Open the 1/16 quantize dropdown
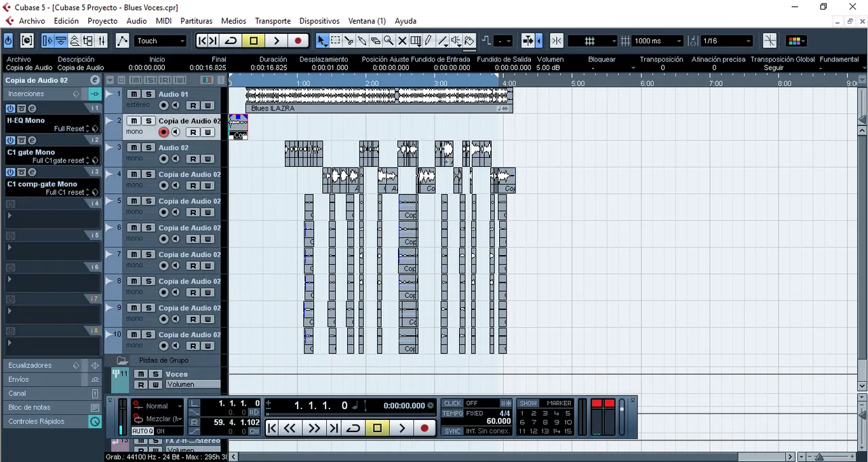The image size is (868, 462). click(x=726, y=41)
